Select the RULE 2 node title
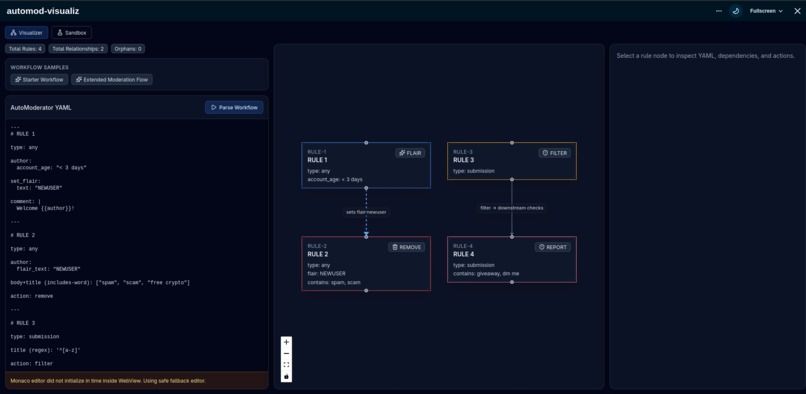The height and width of the screenshot is (394, 806). 318,254
